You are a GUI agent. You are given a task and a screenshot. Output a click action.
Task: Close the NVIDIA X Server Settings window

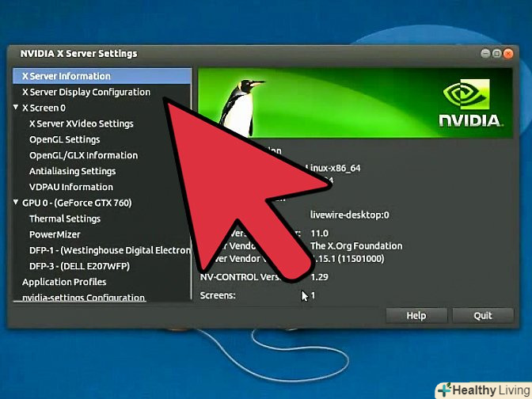pos(508,54)
